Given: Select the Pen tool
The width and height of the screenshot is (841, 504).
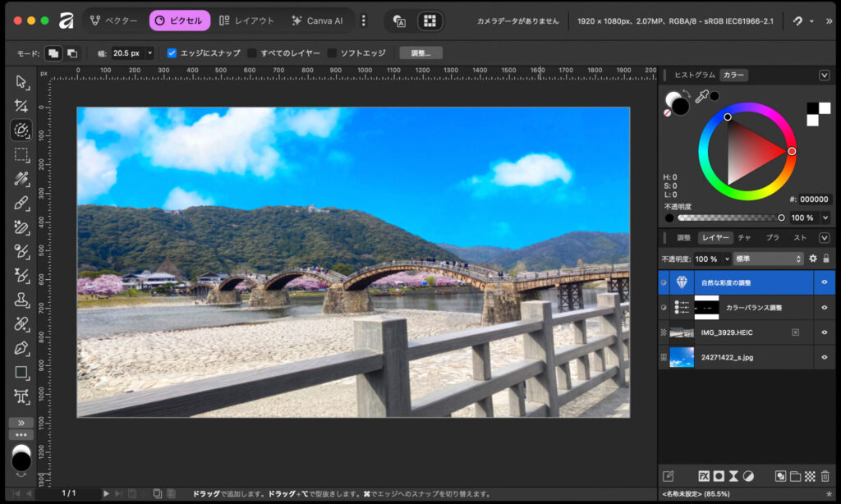Looking at the screenshot, I should tap(21, 348).
